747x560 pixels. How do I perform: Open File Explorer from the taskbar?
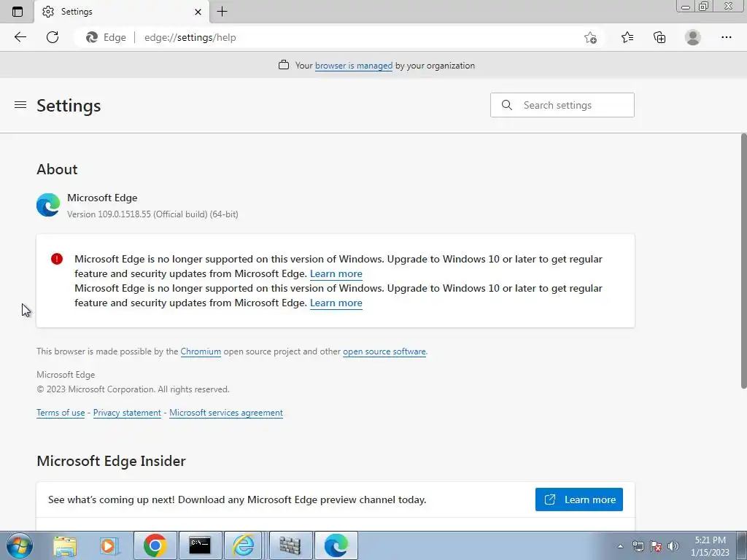point(65,545)
